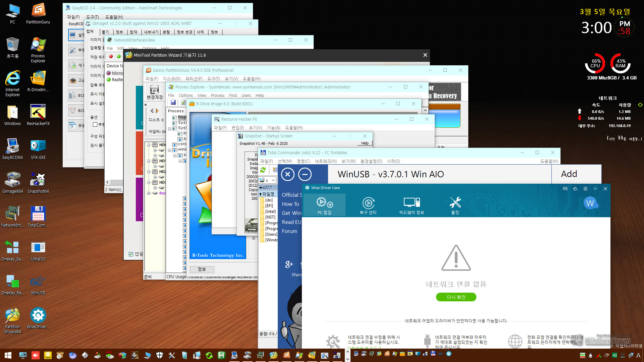Collapse HD0 node in PartitionGuru tree
Screen dimensions: 644x362
point(149,145)
